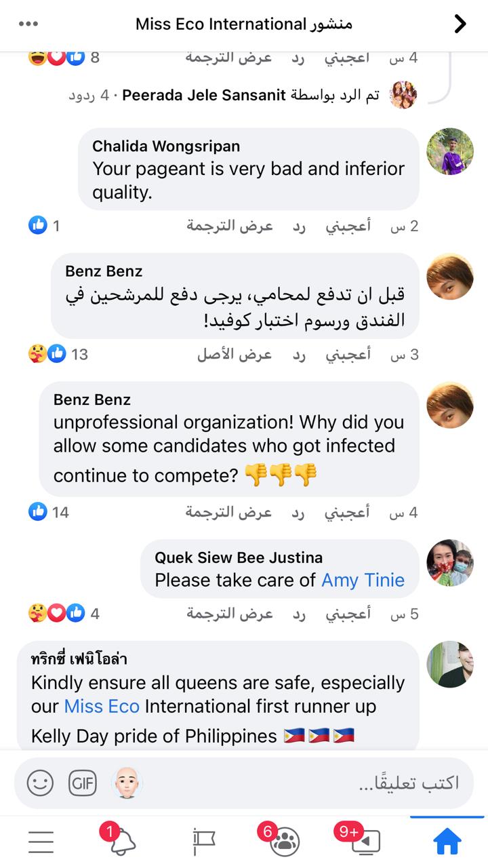Go to the Home feed tab

[x=447, y=841]
